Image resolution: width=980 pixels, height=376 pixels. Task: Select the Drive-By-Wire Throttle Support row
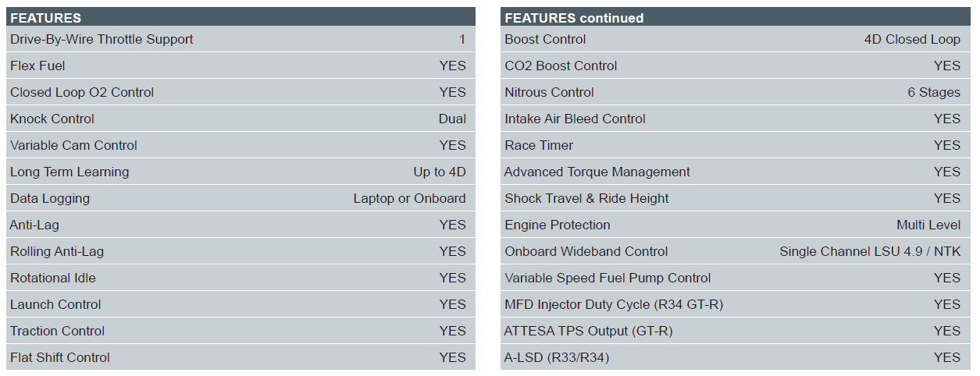(241, 39)
